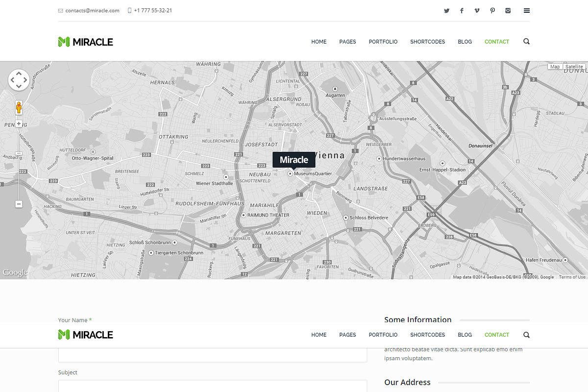Screen dimensions: 588x392
Task: Click the Map data ©2014 attribution text
Action: [503, 277]
